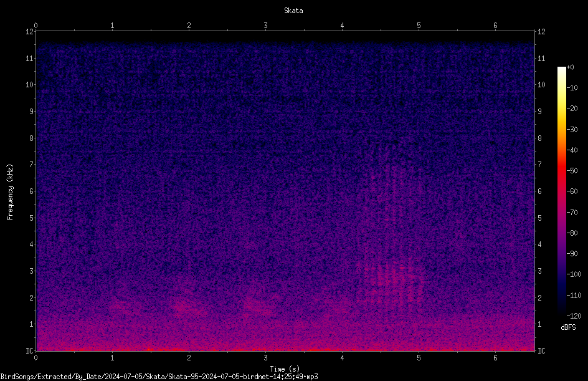Click the "Frequency (kHz)" axis label
This screenshot has height=381, width=588.
click(x=10, y=192)
